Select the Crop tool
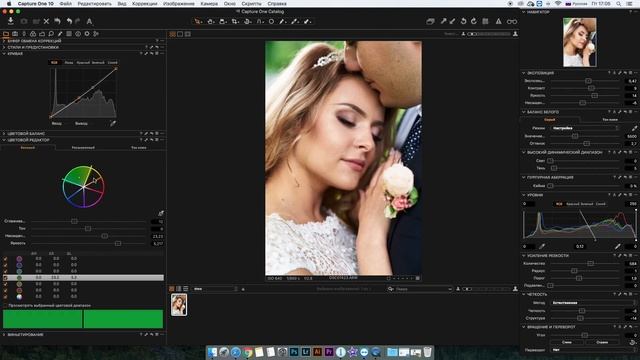 pos(235,22)
